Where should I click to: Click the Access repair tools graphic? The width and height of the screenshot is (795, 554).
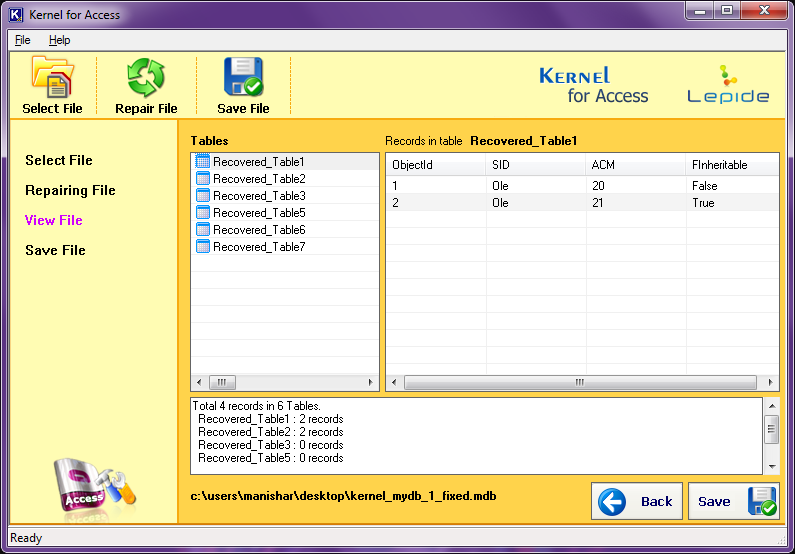point(95,488)
